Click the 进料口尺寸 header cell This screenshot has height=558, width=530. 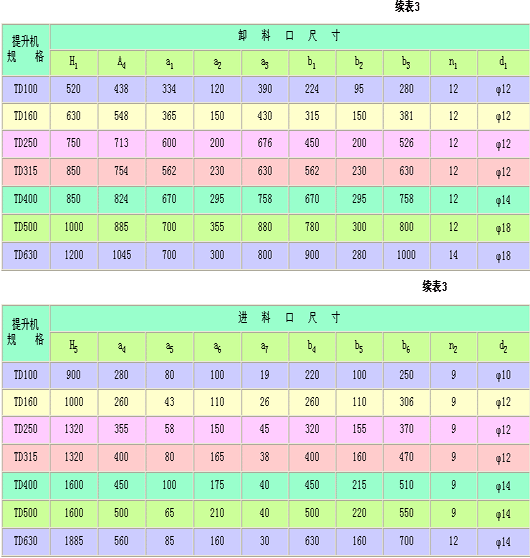coord(290,318)
